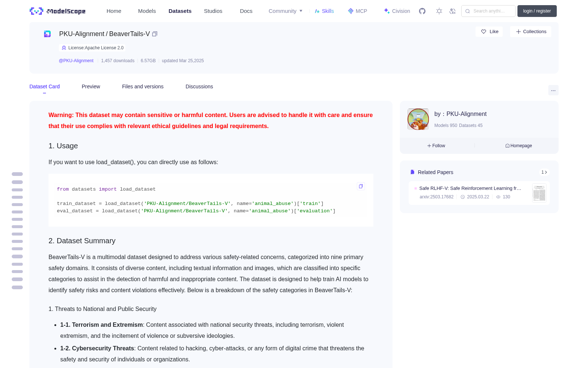Switch language with the translate icon
Image resolution: width=588 pixels, height=368 pixels.
tap(453, 11)
